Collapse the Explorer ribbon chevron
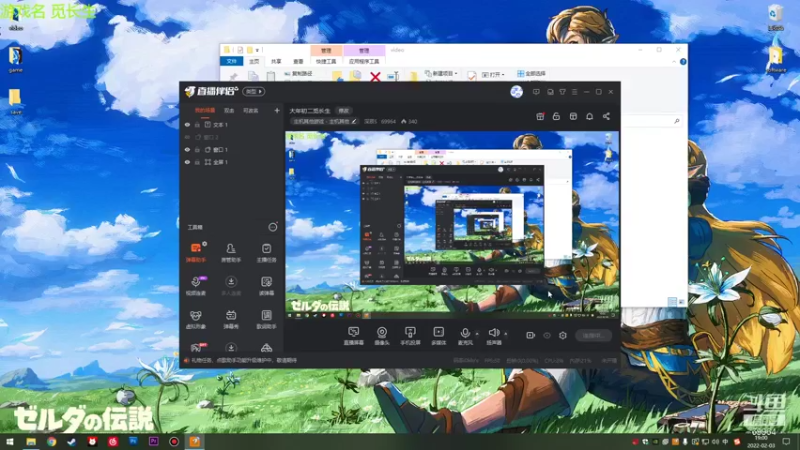This screenshot has width=800, height=450. tap(673, 61)
